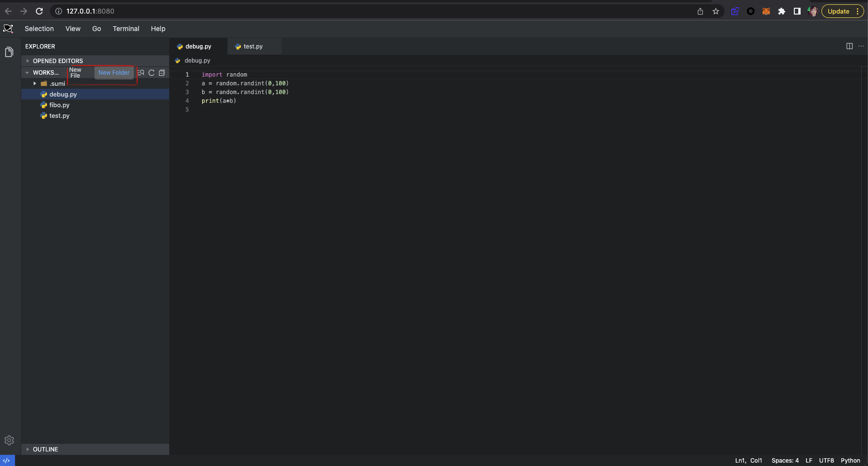This screenshot has height=466, width=868.
Task: Create a New Folder in the workspace
Action: click(x=114, y=73)
